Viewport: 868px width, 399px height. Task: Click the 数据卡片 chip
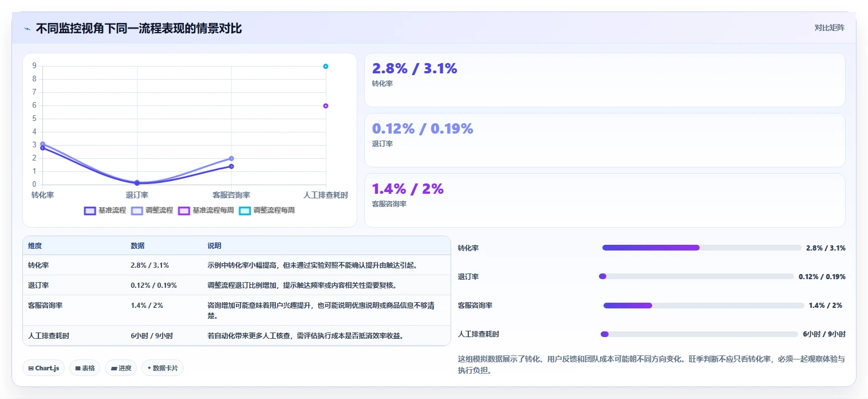[163, 368]
